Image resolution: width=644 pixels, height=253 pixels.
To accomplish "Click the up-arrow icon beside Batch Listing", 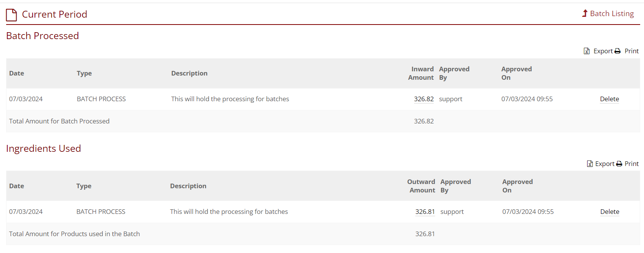I will (x=585, y=13).
